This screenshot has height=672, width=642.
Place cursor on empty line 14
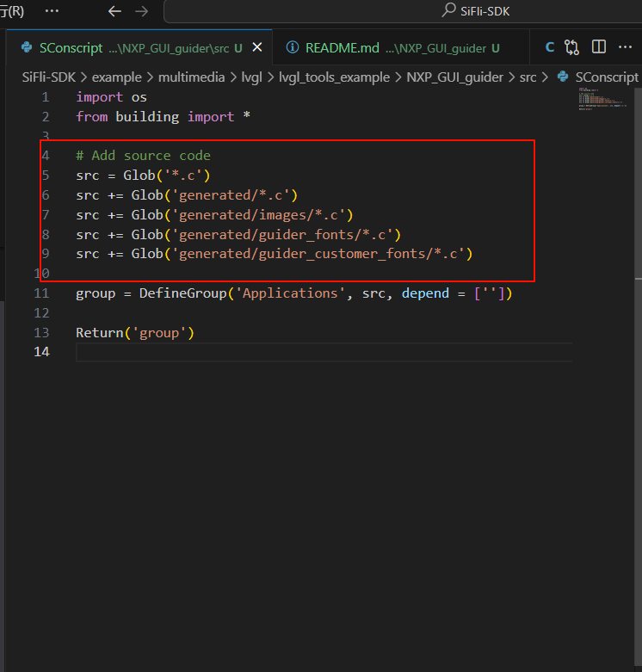pyautogui.click(x=258, y=352)
